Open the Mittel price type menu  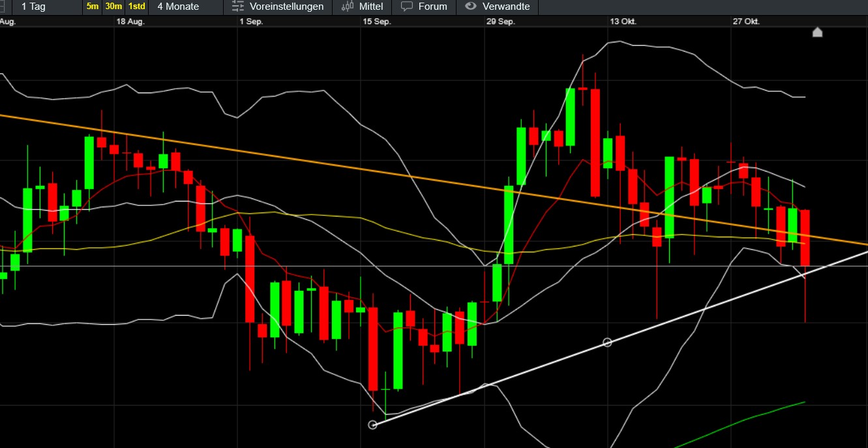tap(371, 7)
